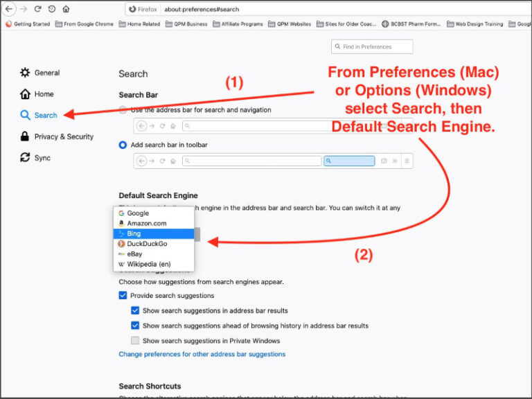Open the QPM Business bookmarks folder

pos(186,24)
